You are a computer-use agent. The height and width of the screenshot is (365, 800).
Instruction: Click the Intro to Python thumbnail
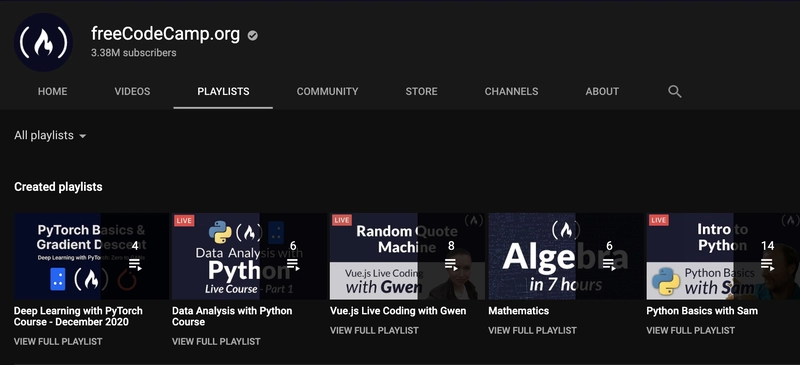[x=723, y=256]
